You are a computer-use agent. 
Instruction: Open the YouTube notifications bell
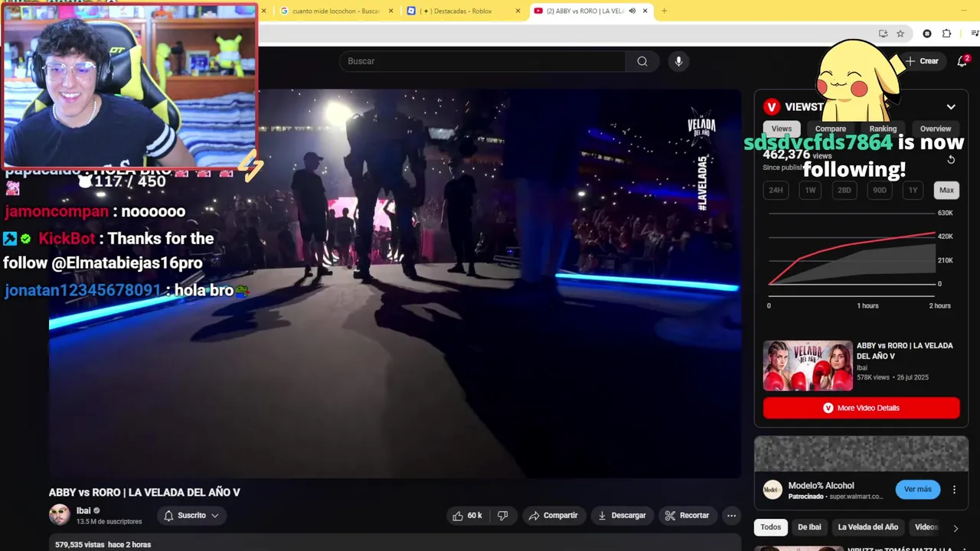pos(962,61)
